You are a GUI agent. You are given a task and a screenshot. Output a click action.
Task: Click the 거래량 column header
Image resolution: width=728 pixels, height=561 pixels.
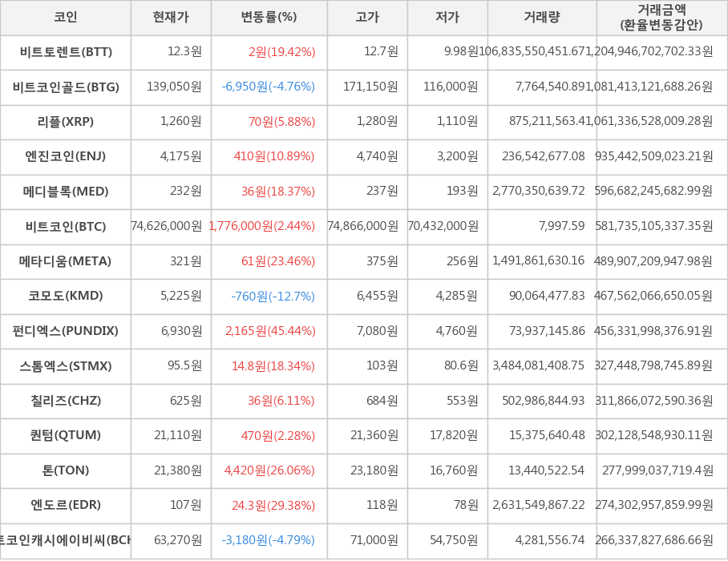click(542, 18)
